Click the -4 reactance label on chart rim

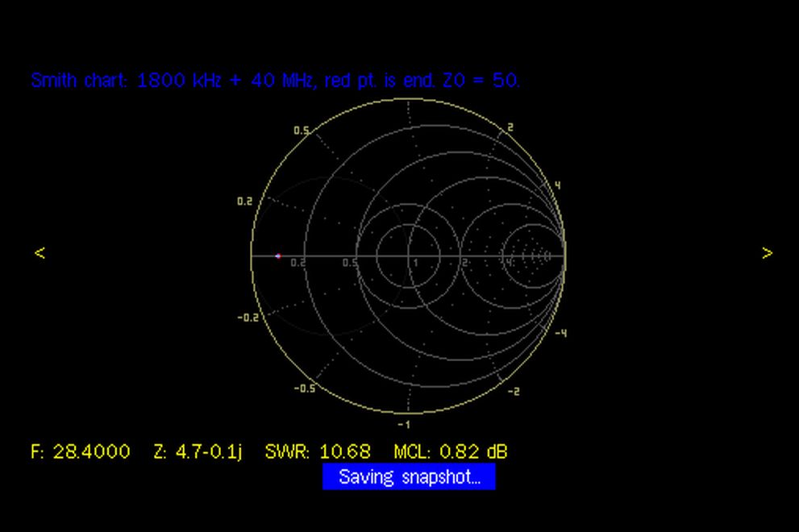pyautogui.click(x=560, y=333)
